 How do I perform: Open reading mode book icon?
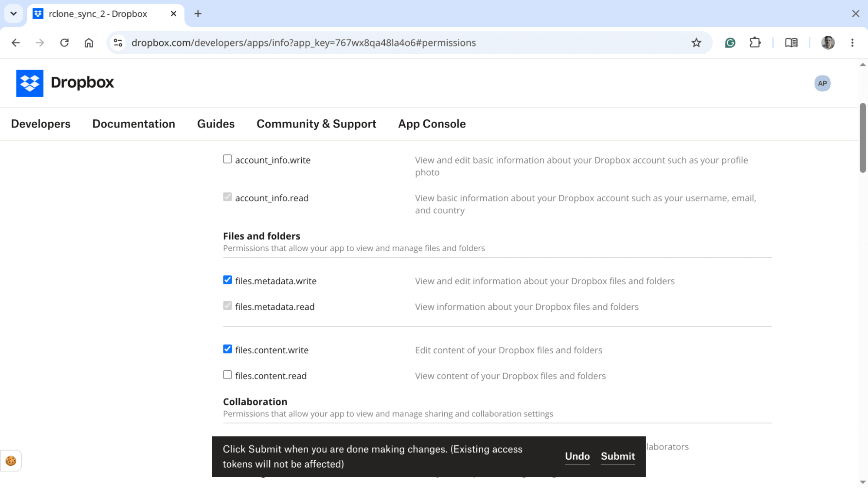pyautogui.click(x=791, y=43)
